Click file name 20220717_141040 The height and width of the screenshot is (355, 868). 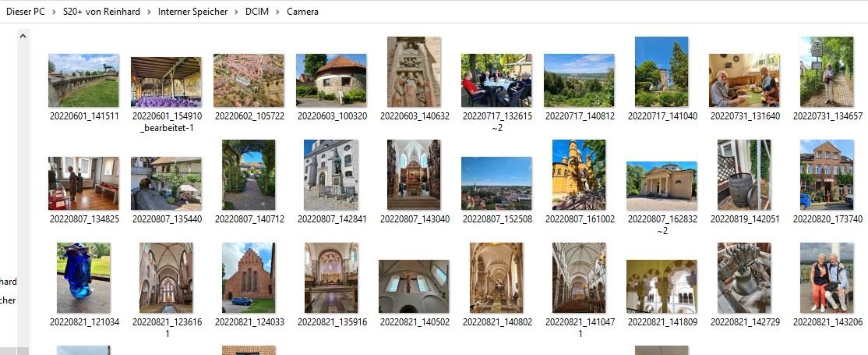[662, 116]
